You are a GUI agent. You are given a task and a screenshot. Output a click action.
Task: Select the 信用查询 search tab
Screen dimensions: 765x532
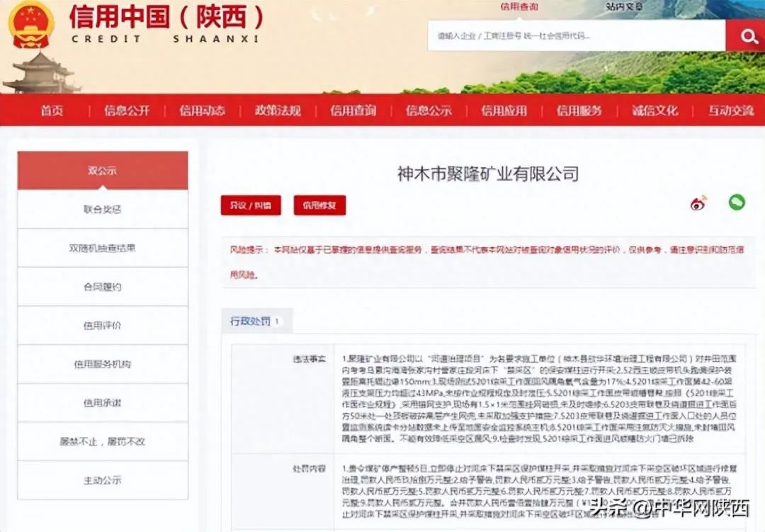(x=519, y=6)
